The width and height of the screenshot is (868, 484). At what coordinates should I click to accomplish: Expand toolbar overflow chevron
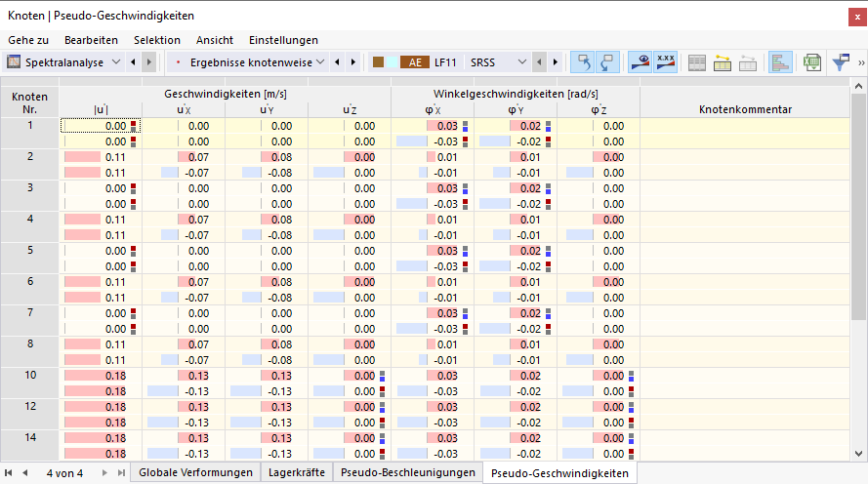click(x=861, y=63)
